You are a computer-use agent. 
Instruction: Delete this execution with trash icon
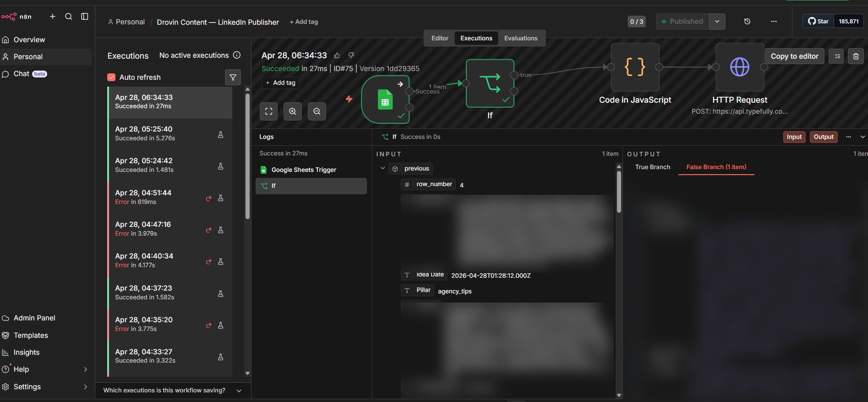pyautogui.click(x=856, y=56)
